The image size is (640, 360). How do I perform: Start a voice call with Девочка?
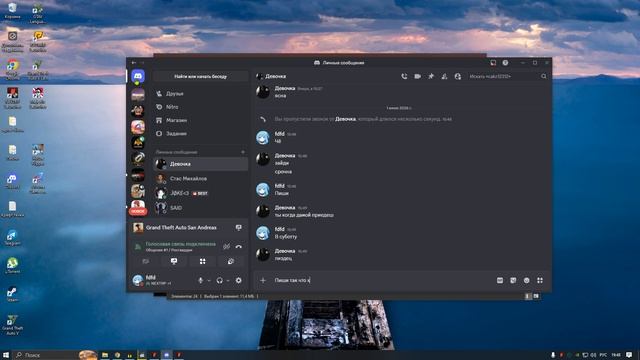(404, 76)
